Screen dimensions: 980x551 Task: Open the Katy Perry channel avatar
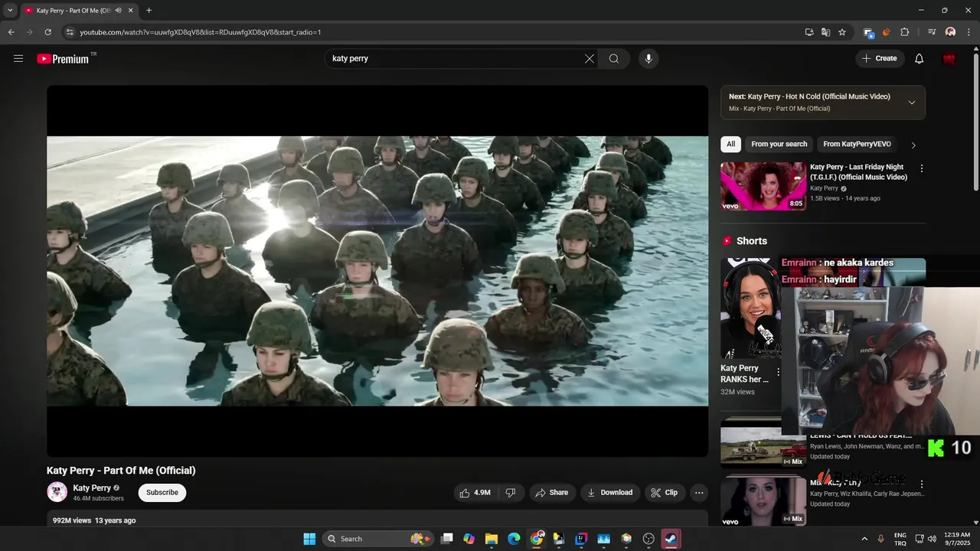pos(57,492)
